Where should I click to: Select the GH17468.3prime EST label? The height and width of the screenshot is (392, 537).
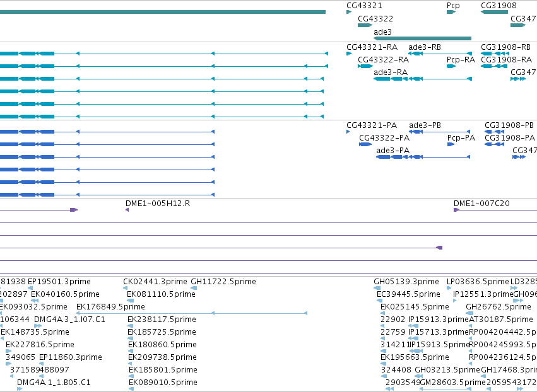(x=509, y=371)
